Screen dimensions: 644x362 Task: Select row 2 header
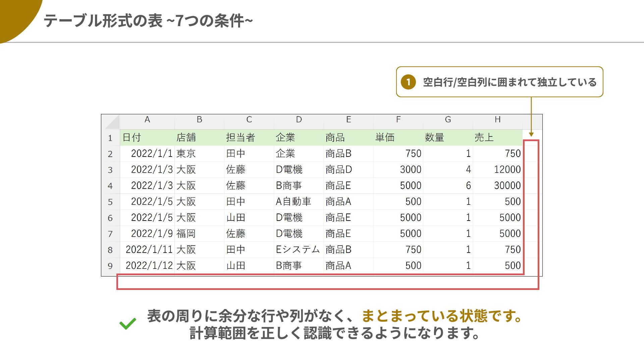click(110, 154)
